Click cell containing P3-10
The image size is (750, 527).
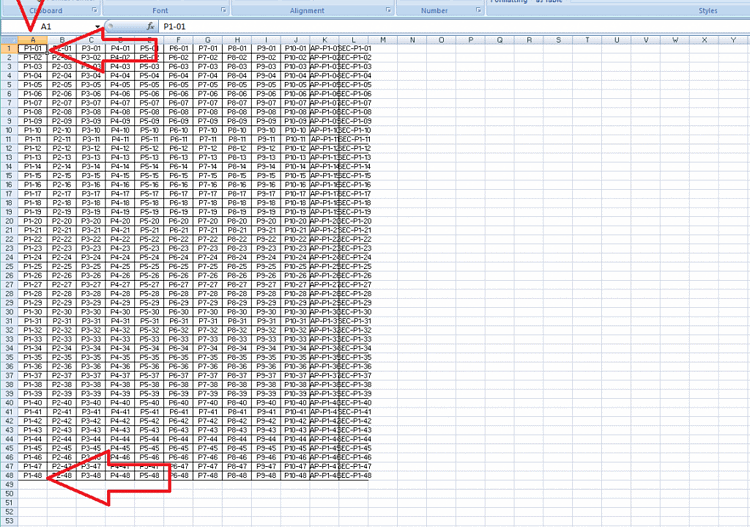coord(91,130)
